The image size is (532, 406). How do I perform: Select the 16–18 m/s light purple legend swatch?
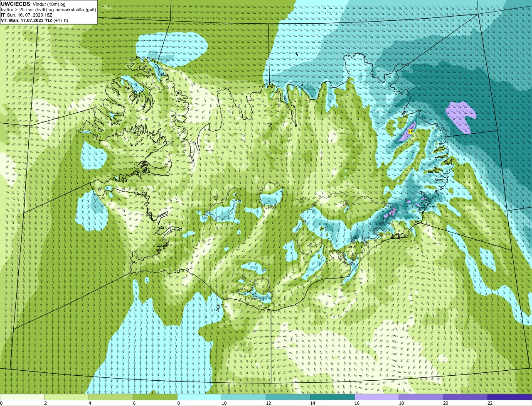(x=377, y=397)
